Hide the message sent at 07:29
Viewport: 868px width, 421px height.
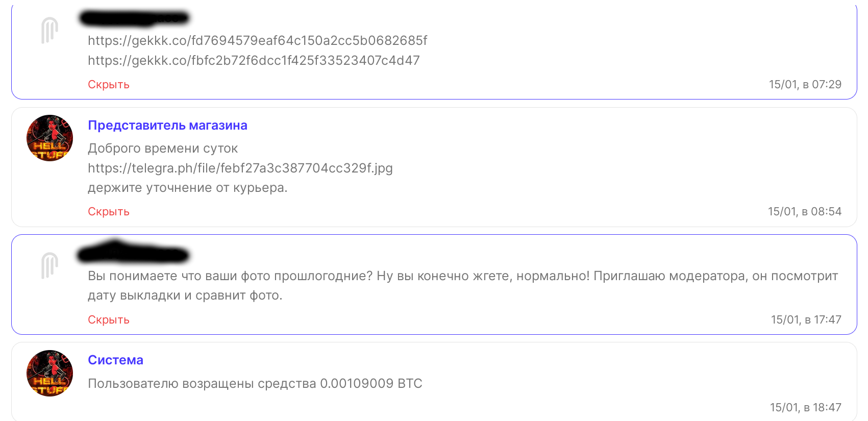109,84
